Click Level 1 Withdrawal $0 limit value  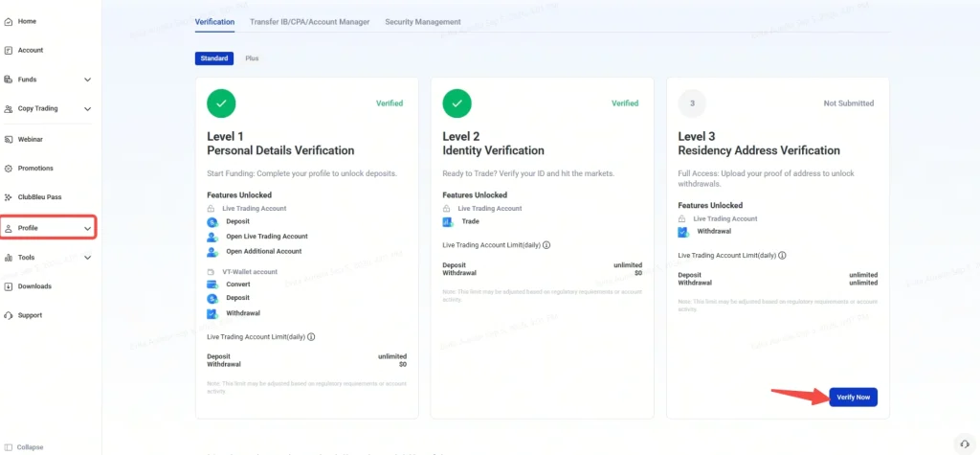[x=403, y=364]
